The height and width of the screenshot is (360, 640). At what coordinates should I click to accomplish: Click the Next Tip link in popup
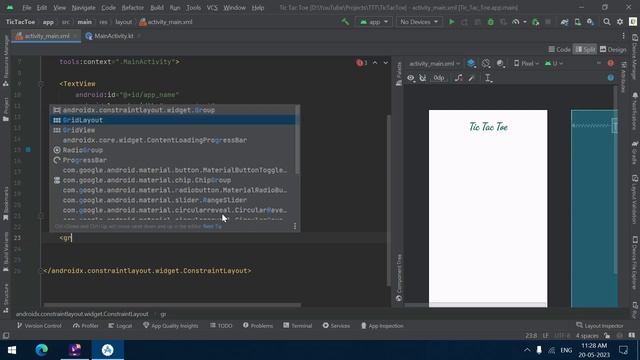(x=212, y=227)
